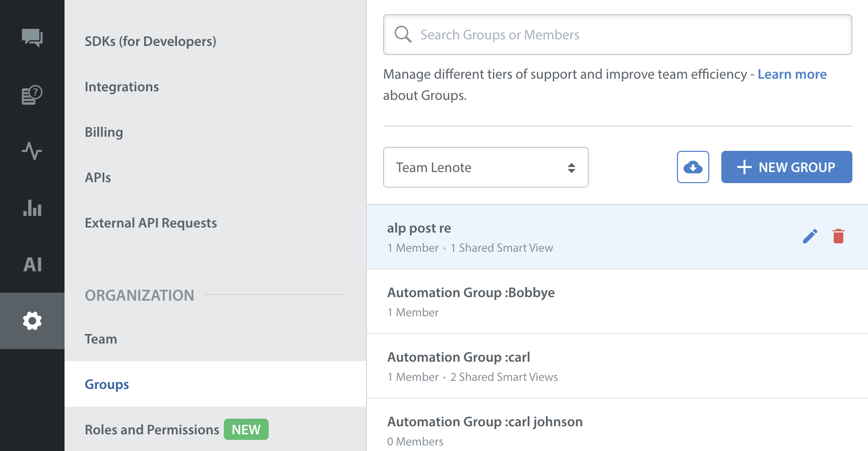Select External API Requests menu item
The image size is (868, 451).
151,223
